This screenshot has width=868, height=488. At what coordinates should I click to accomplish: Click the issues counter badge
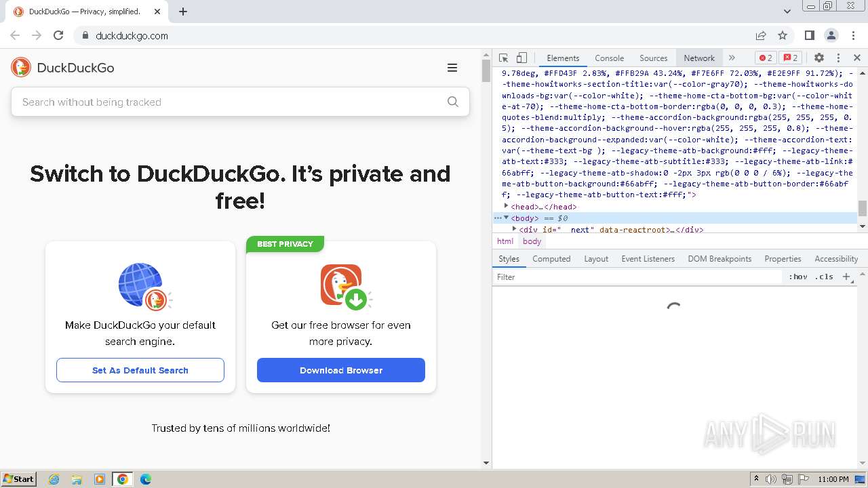pos(790,58)
